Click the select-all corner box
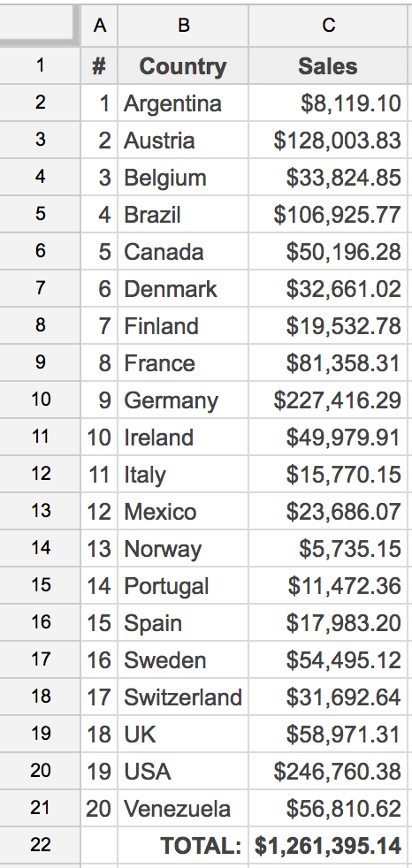Image resolution: width=412 pixels, height=868 pixels. pos(40,26)
